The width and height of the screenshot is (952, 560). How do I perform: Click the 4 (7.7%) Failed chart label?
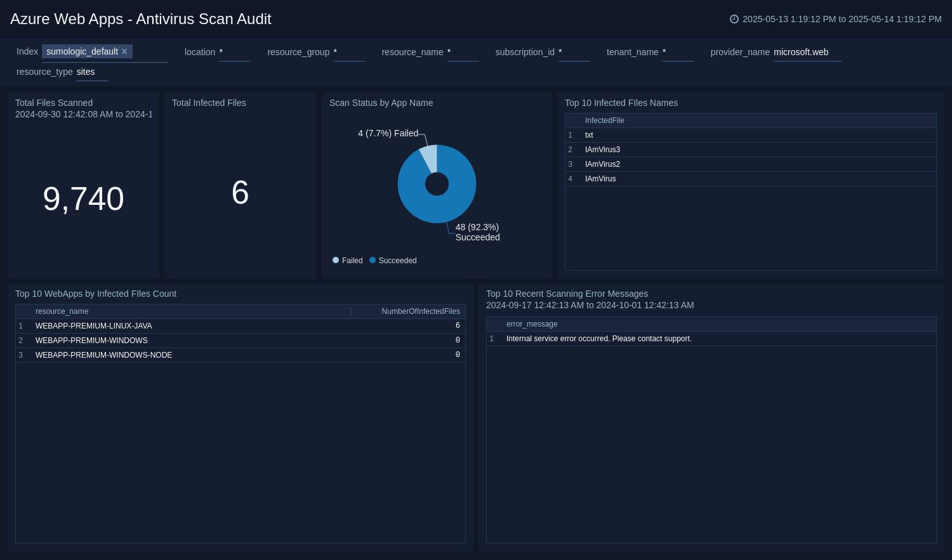coord(388,133)
